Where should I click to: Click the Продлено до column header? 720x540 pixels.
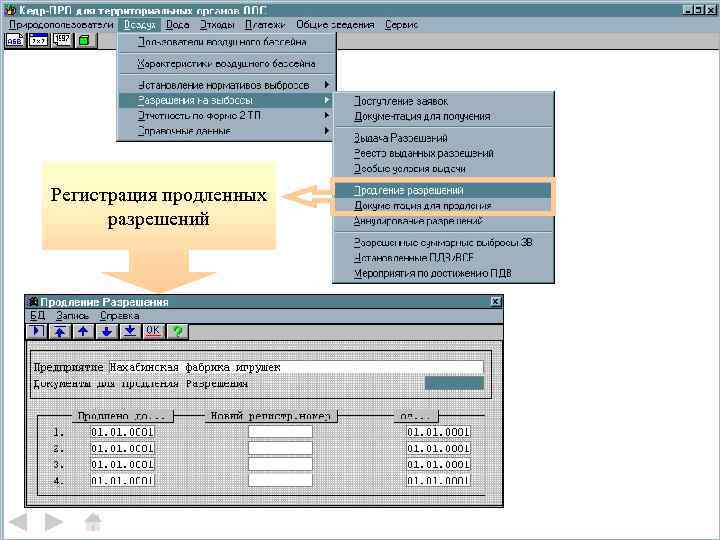(123, 416)
